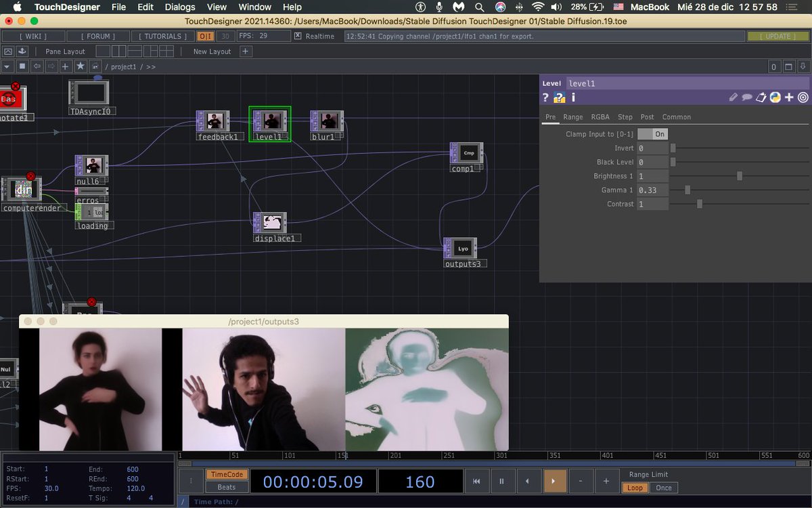This screenshot has width=812, height=508.
Task: Click the bookmark star icon in path bar
Action: coord(81,66)
